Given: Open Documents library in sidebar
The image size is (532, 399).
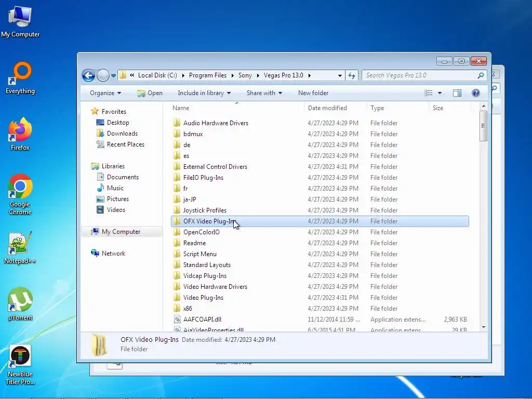Looking at the screenshot, I should click(117, 177).
